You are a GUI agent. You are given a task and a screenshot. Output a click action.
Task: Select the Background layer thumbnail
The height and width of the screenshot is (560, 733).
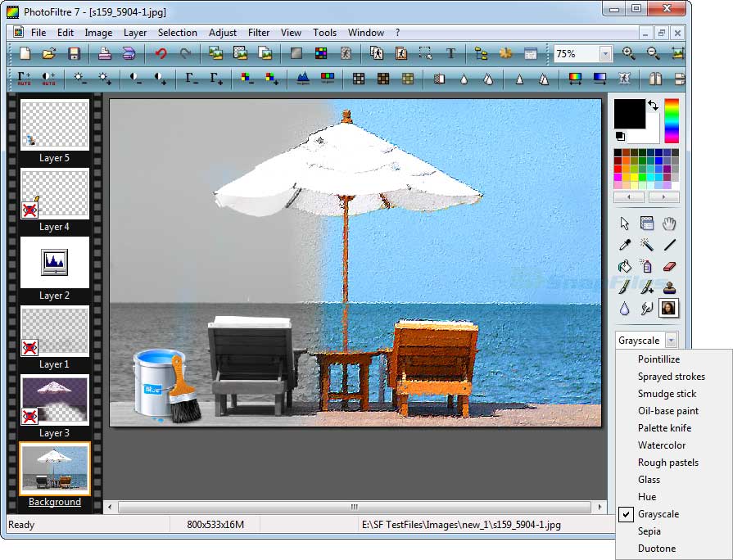click(55, 468)
